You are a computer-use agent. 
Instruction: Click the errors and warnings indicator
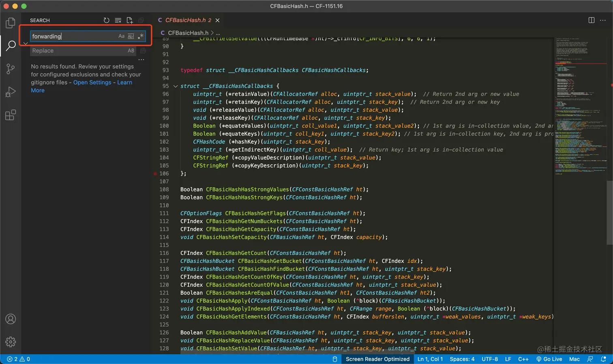(x=19, y=359)
